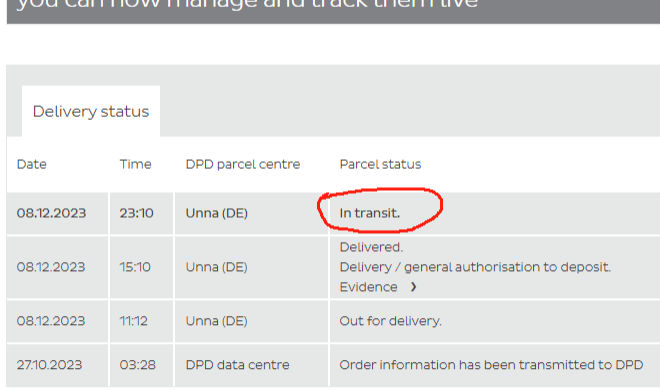Click the Evidence link
Screen dimensions: 660x390
click(x=368, y=287)
